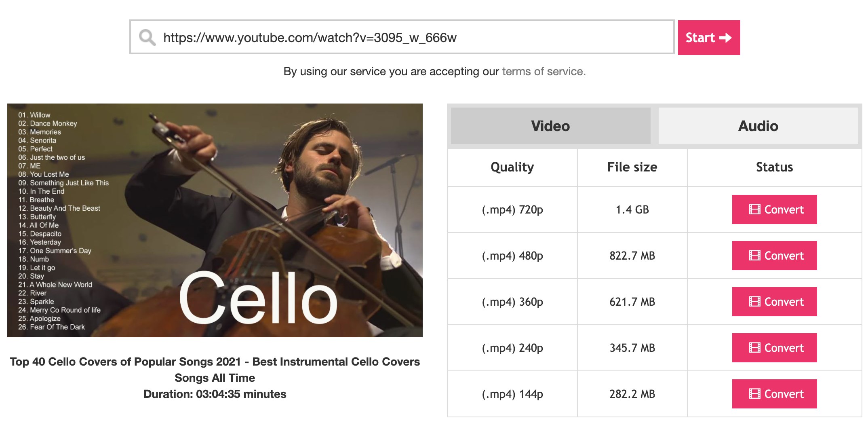The width and height of the screenshot is (868, 423).
Task: Open the terms of service link
Action: [543, 72]
